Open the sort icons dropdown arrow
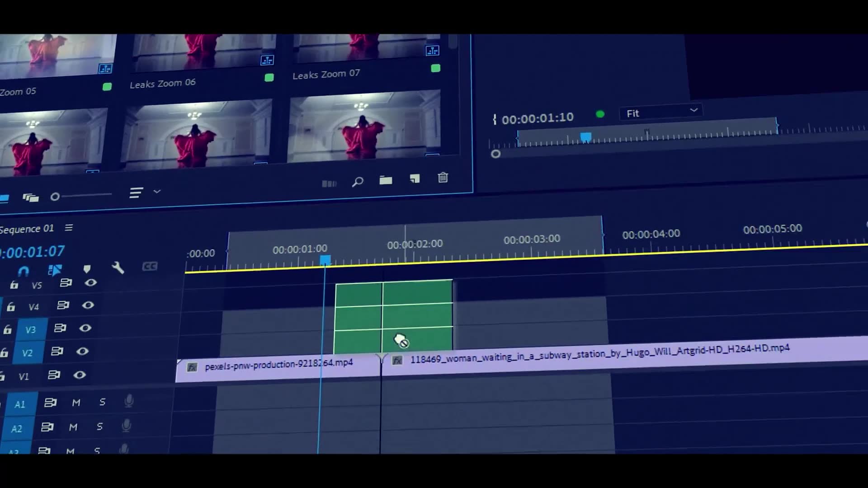The height and width of the screenshot is (488, 868). (157, 192)
